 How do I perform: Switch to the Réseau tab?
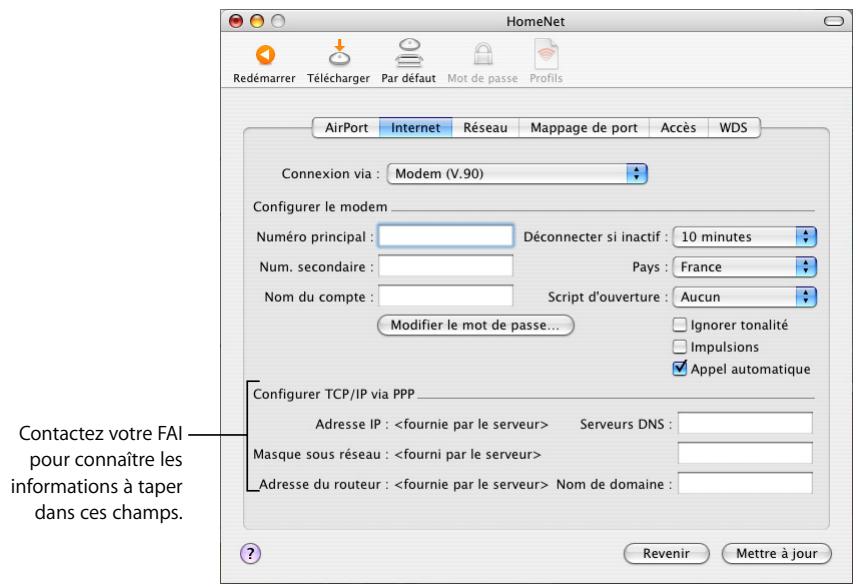coord(485,127)
